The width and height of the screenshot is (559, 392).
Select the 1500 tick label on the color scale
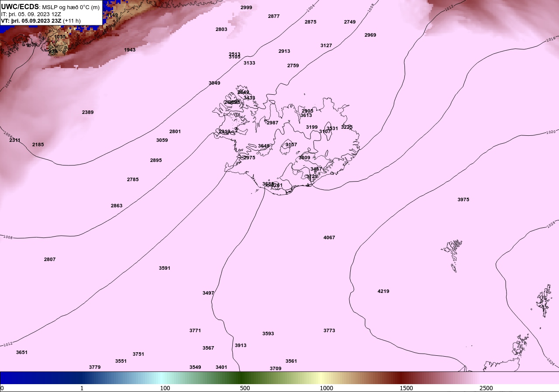point(406,388)
